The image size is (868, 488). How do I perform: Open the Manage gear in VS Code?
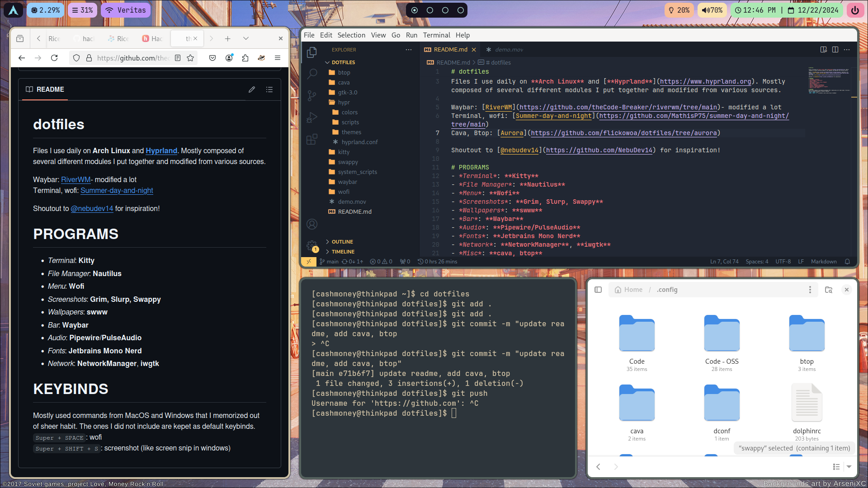(311, 246)
